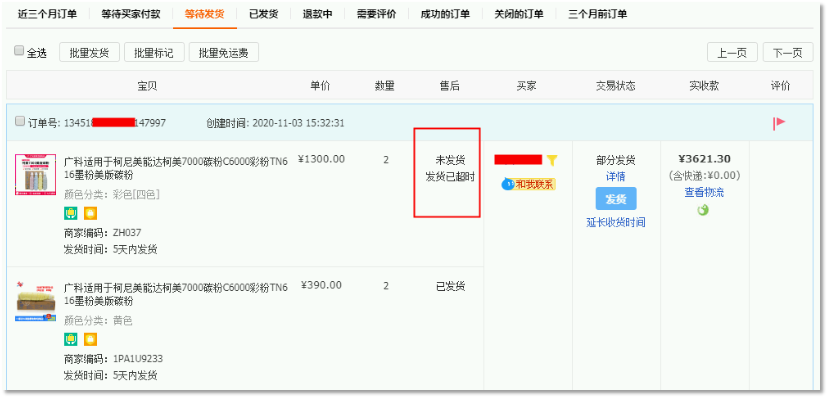Click the (含快递:¥0.00) shipping fee text
This screenshot has height=397, width=827.
[704, 175]
